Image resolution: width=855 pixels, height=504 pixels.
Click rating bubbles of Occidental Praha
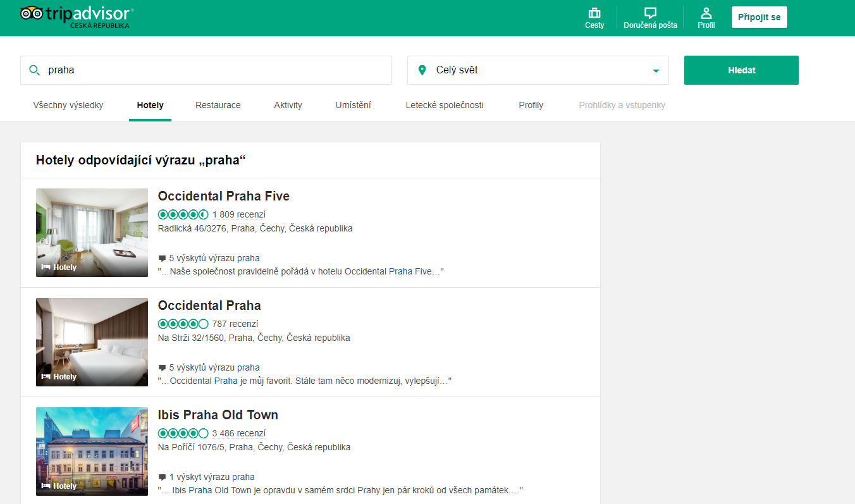coord(183,324)
